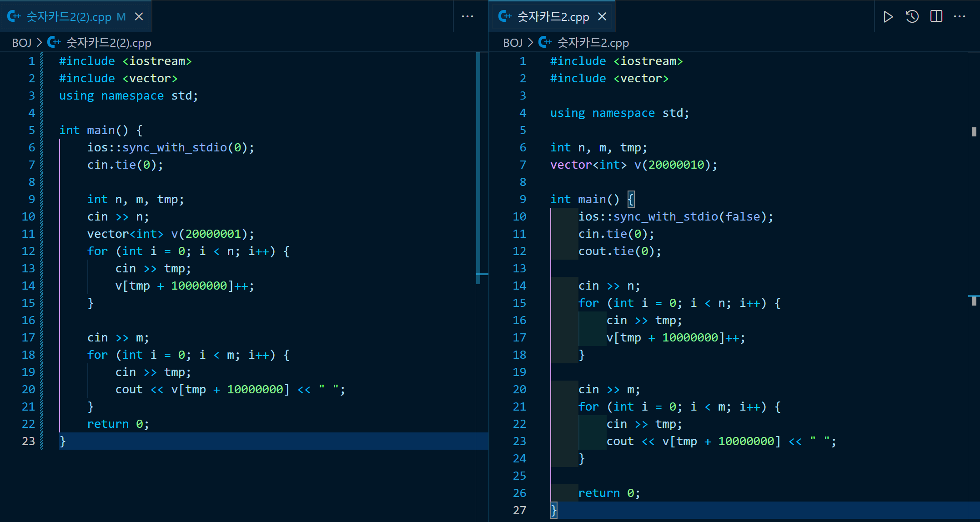Open More Actions menu in left editor group
Image resolution: width=980 pixels, height=522 pixels.
tap(467, 17)
